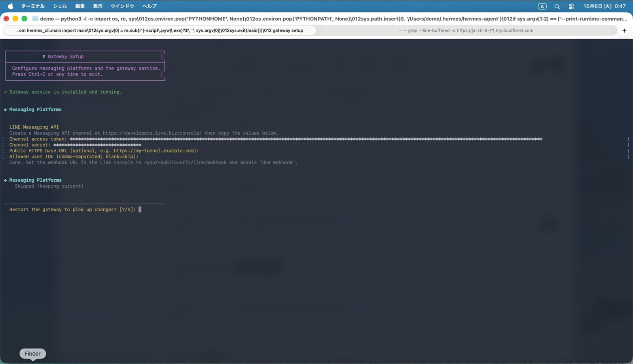Image resolution: width=633 pixels, height=364 pixels.
Task: Select the gateway setup terminal tab
Action: pyautogui.click(x=159, y=30)
